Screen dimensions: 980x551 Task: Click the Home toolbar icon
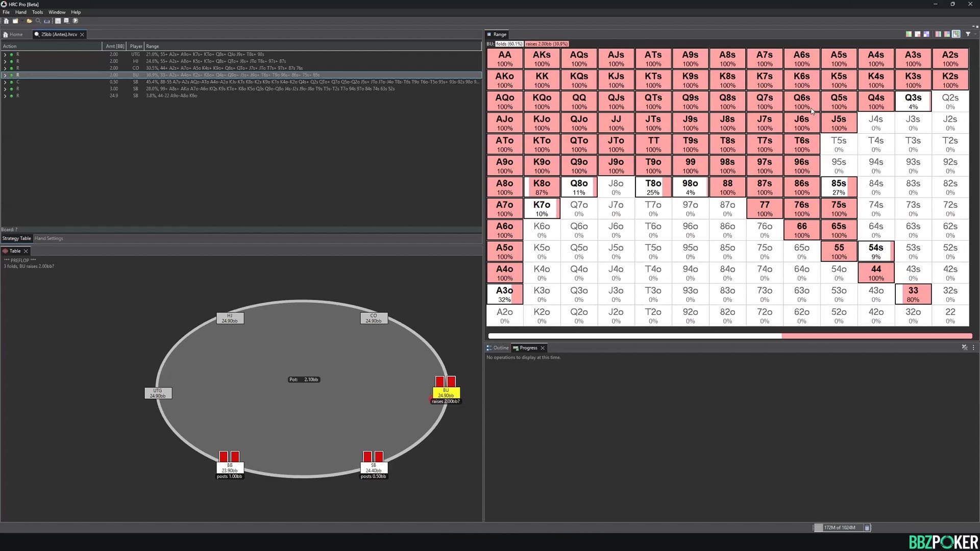coord(6,21)
